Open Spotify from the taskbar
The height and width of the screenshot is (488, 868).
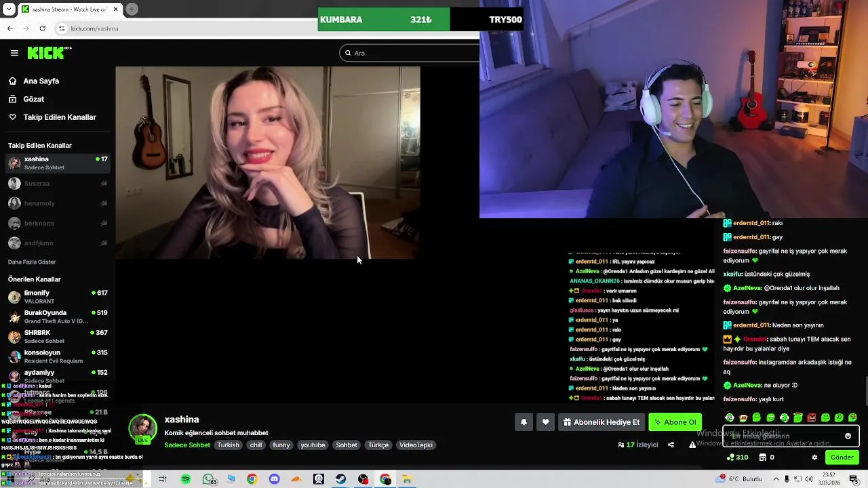click(186, 479)
